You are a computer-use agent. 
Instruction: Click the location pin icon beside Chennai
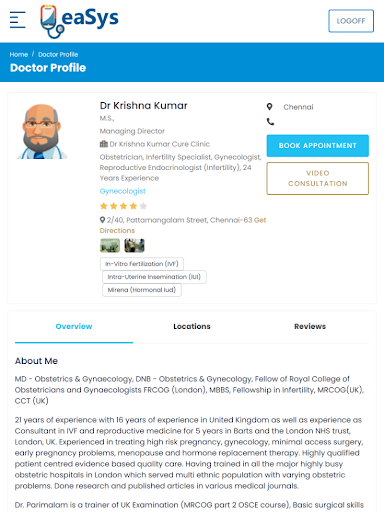coord(269,107)
